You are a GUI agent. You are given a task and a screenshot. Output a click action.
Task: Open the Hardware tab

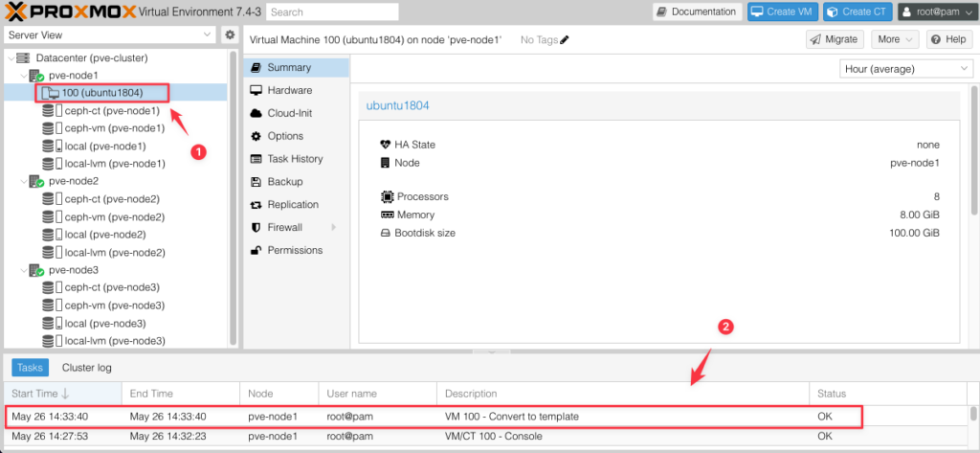coord(297,90)
